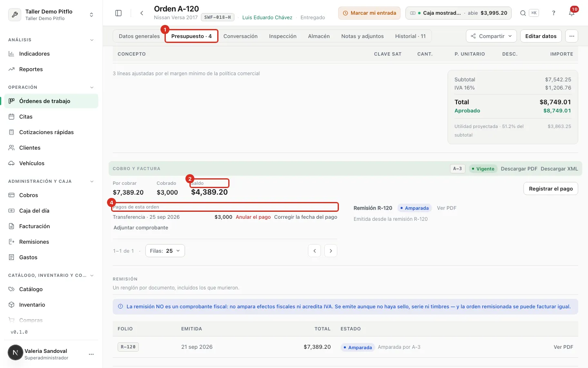588x368 pixels.
Task: Click Descargar PDF link
Action: [519, 169]
